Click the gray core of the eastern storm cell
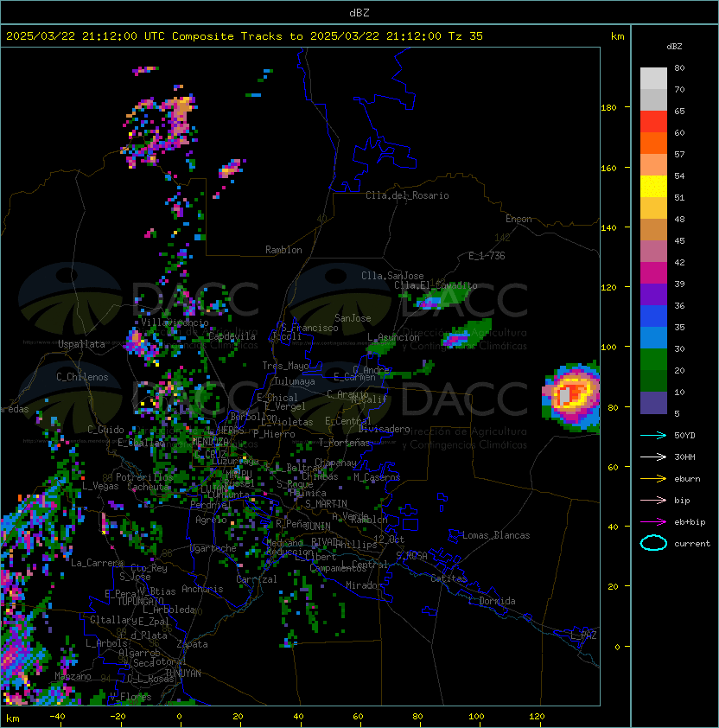The height and width of the screenshot is (728, 719). click(564, 397)
